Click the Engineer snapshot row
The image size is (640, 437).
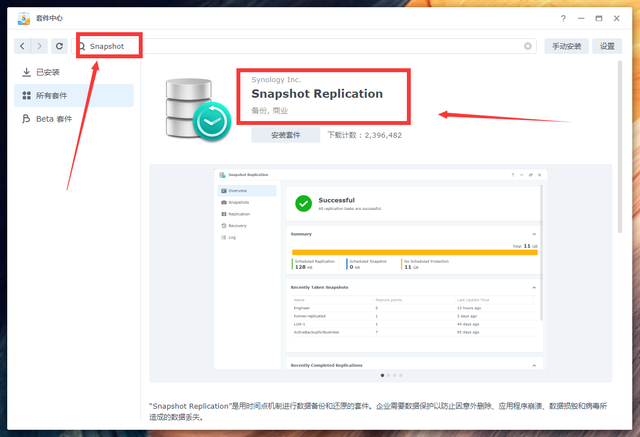click(415, 308)
